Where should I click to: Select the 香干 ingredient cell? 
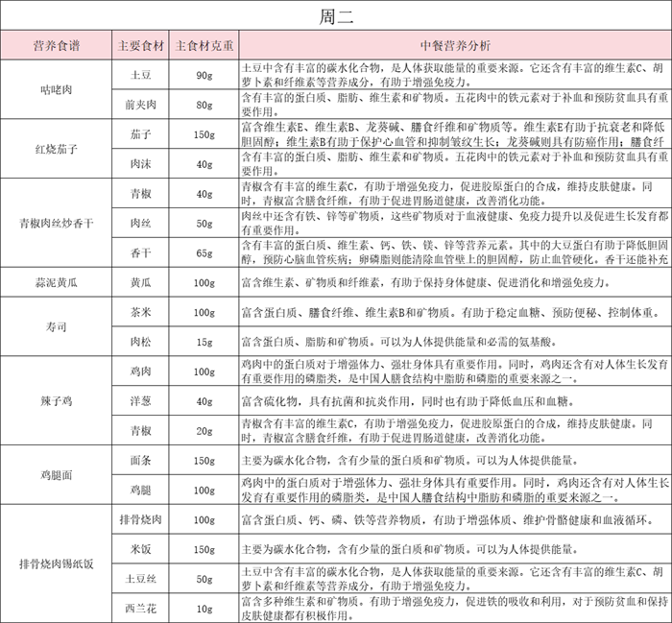[141, 253]
